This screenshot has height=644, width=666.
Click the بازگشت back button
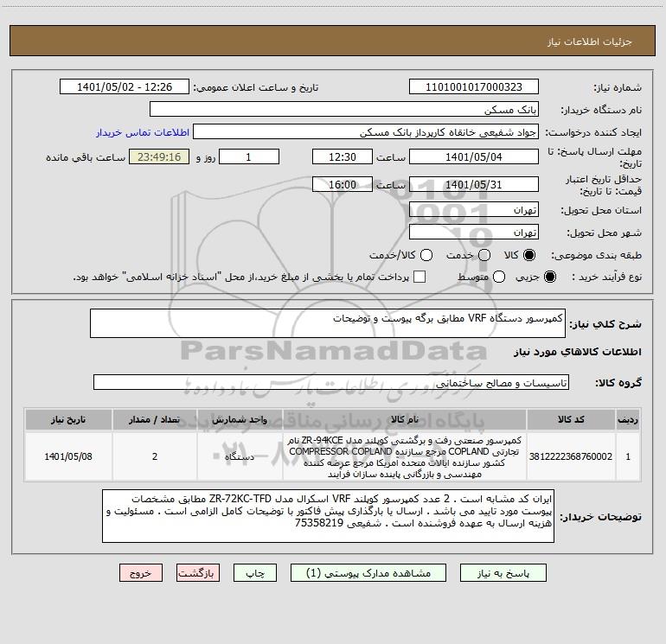[x=198, y=573]
